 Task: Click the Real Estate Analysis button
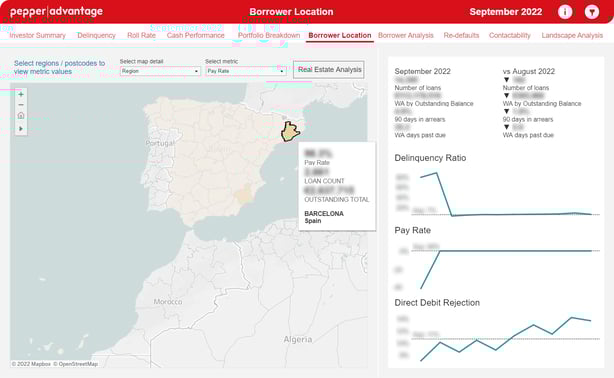point(329,70)
